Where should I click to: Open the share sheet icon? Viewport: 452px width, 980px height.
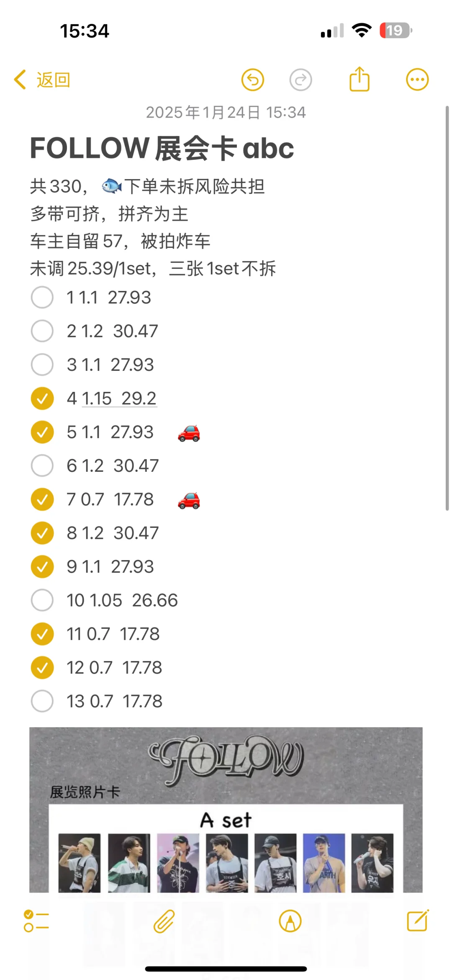tap(360, 79)
